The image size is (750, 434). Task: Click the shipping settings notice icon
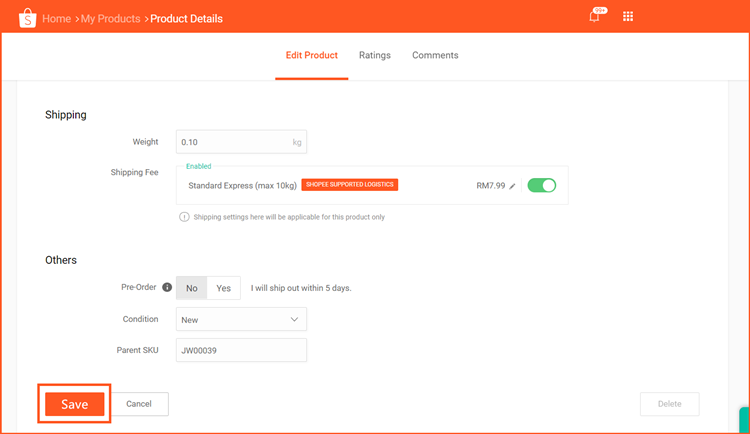pyautogui.click(x=184, y=217)
